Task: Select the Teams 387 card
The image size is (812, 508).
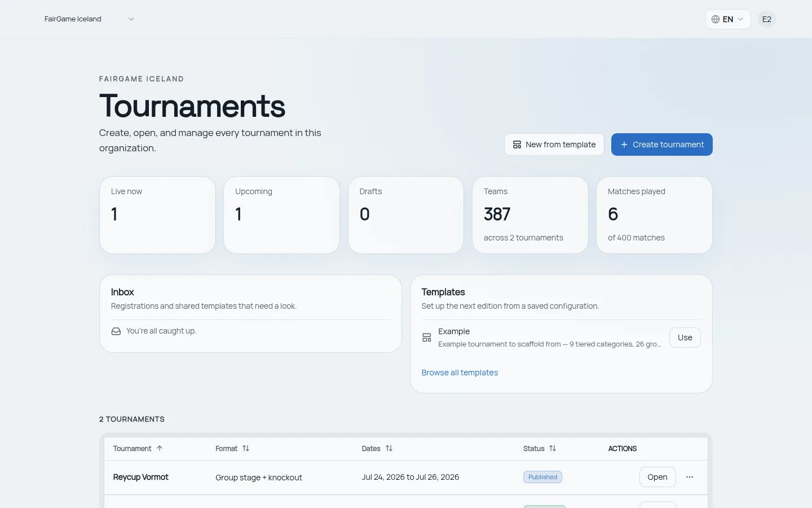Action: [530, 215]
